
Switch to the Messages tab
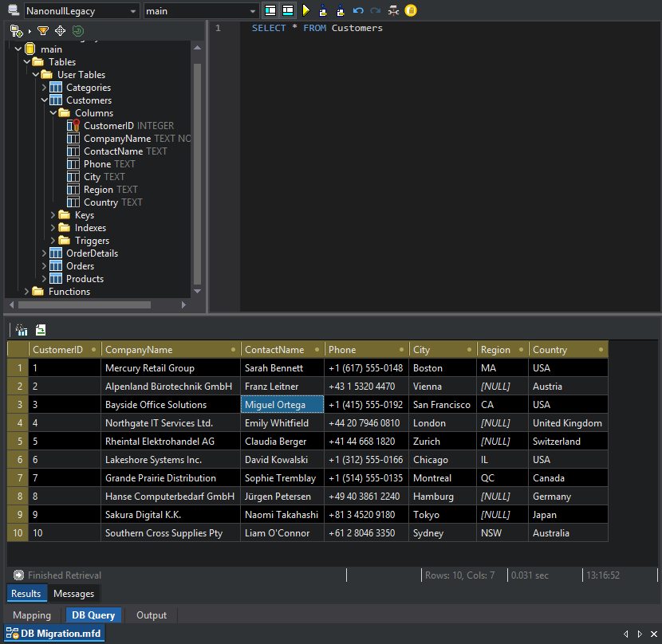tap(74, 593)
